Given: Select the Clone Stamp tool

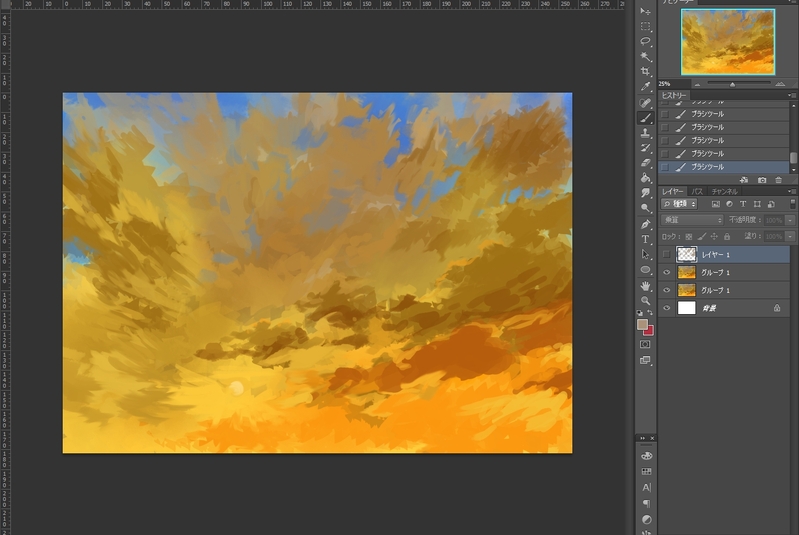Looking at the screenshot, I should click(645, 133).
